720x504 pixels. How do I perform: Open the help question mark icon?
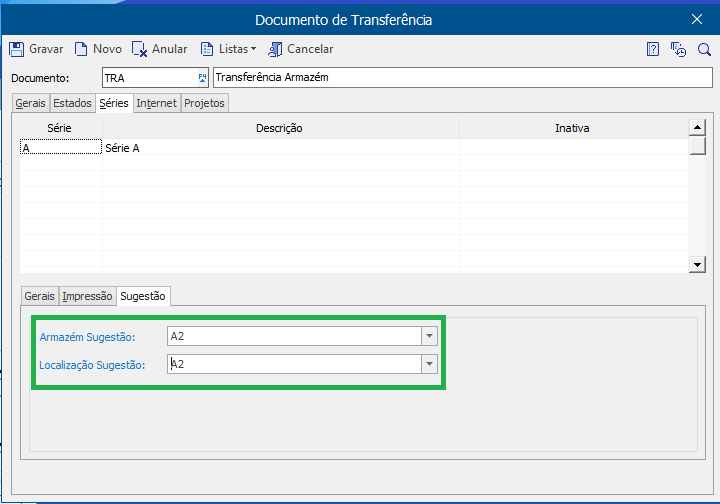coord(653,49)
